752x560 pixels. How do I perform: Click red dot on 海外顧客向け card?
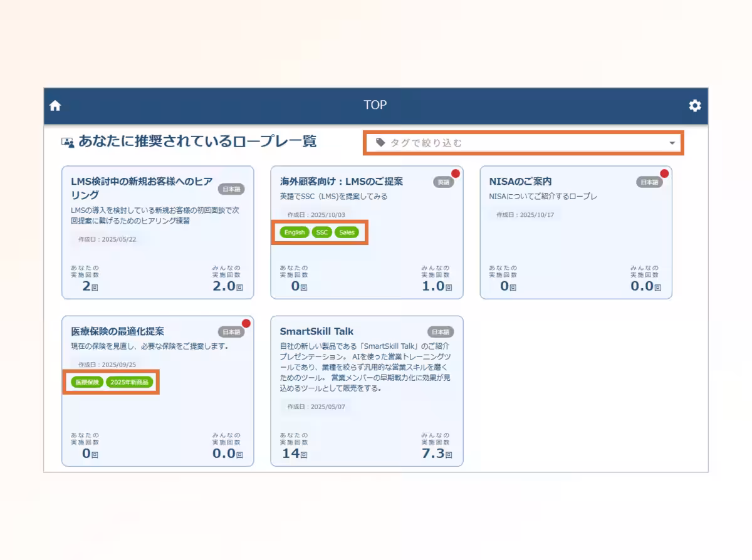[456, 174]
